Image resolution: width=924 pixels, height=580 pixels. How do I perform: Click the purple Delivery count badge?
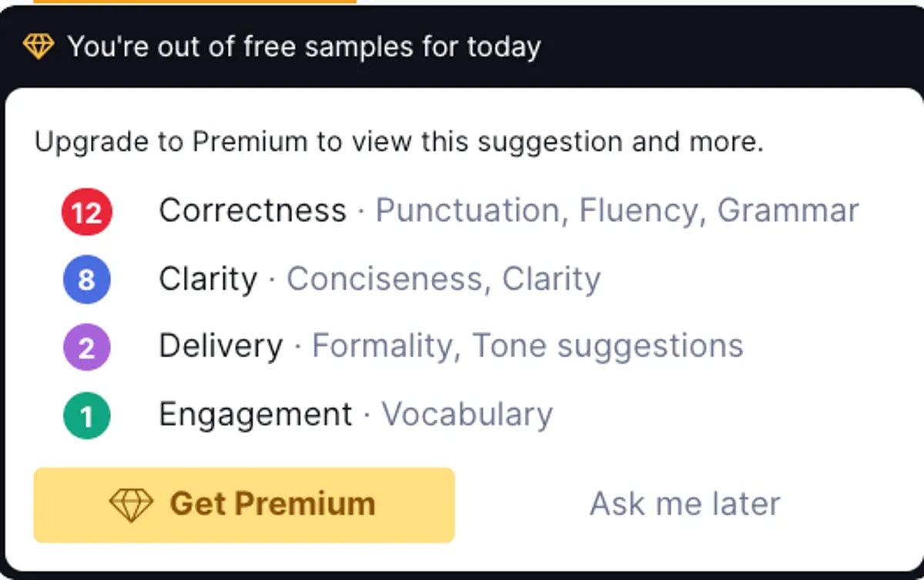(86, 346)
